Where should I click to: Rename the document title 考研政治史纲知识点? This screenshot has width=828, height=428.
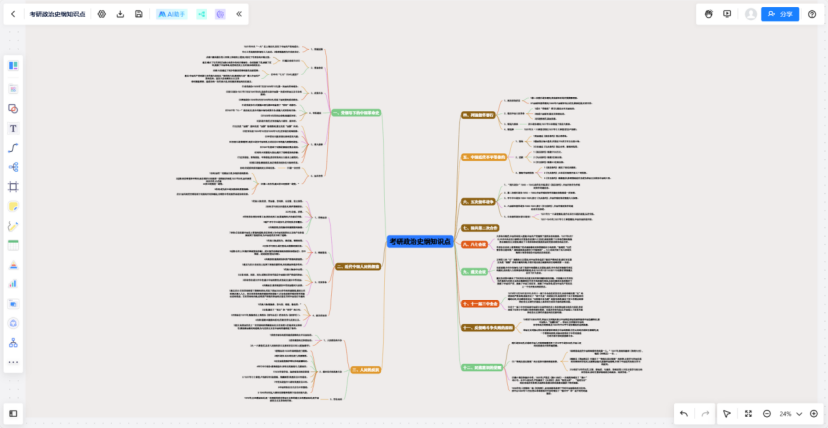coord(57,14)
